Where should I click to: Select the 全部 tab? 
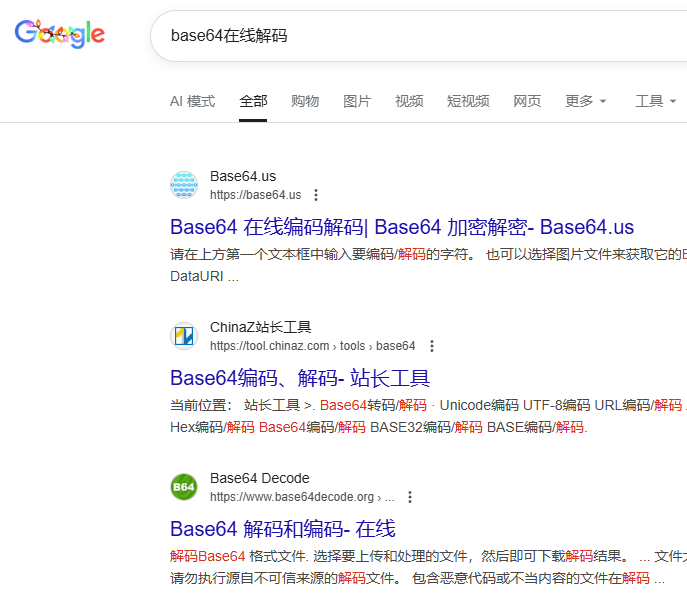(x=253, y=101)
